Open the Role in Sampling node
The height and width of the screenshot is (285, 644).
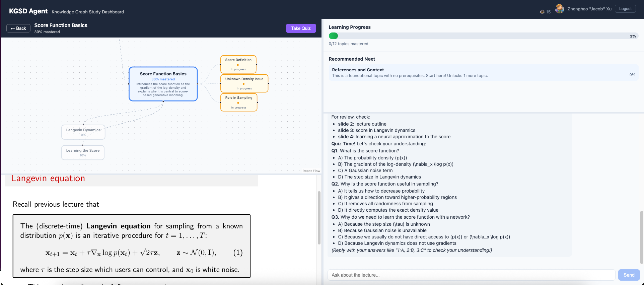click(x=239, y=102)
